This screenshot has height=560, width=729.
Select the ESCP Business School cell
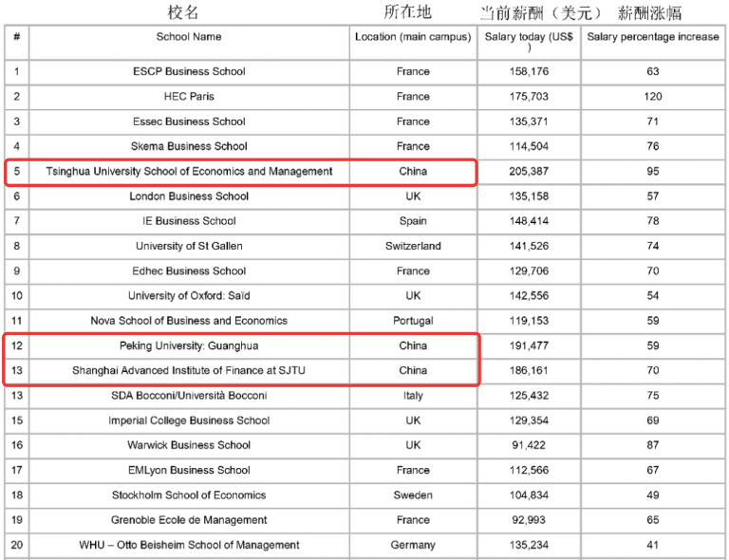coord(189,71)
